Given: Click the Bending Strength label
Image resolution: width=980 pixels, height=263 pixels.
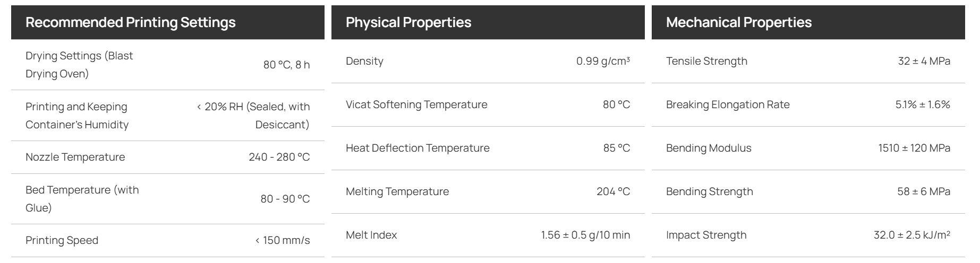Looking at the screenshot, I should [710, 191].
